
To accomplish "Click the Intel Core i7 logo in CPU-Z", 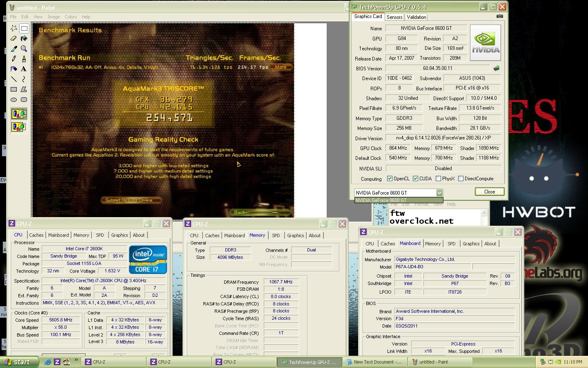I will click(148, 259).
